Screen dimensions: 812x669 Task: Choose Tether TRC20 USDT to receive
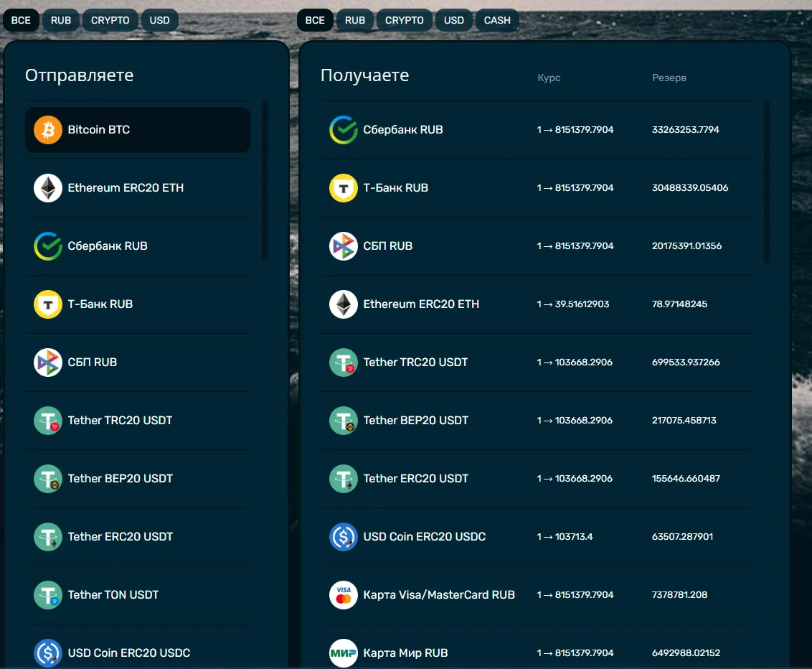[537, 362]
